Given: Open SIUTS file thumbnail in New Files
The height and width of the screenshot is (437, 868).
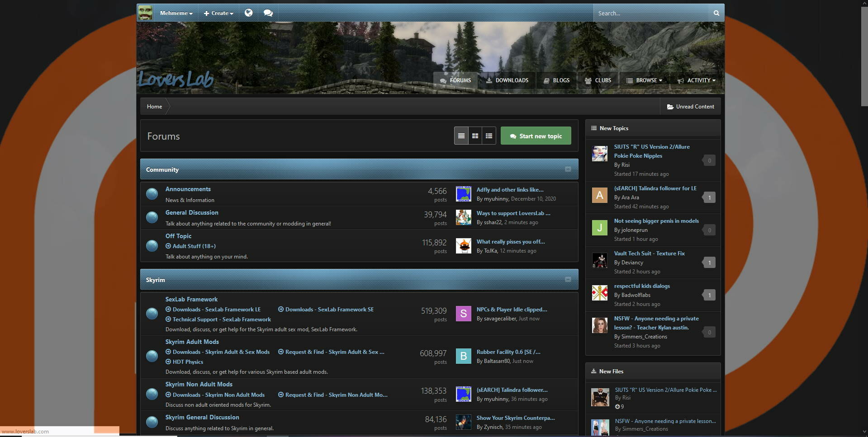Looking at the screenshot, I should tap(600, 397).
